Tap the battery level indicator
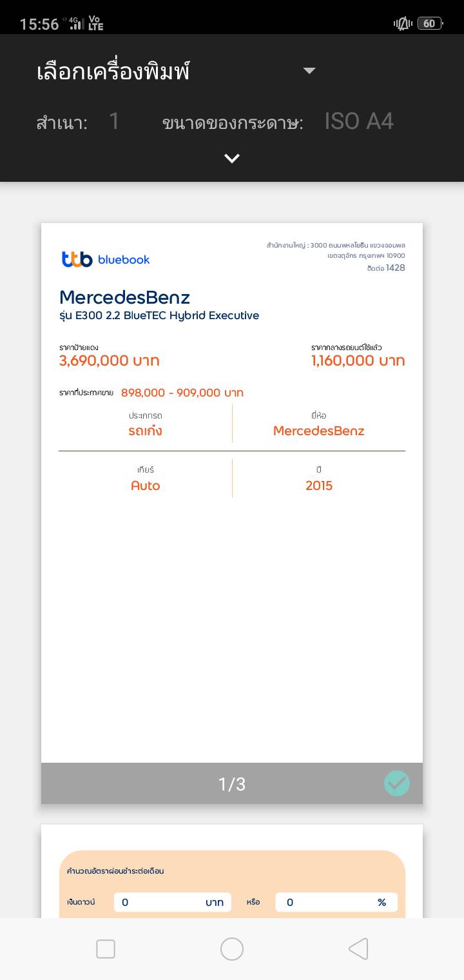This screenshot has width=464, height=980. (x=430, y=24)
